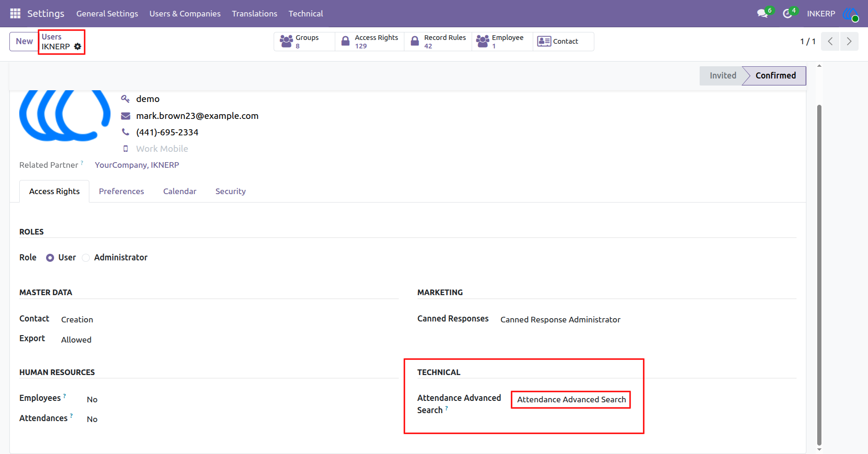Open the Translations menu
Viewport: 868px width, 454px height.
[254, 14]
